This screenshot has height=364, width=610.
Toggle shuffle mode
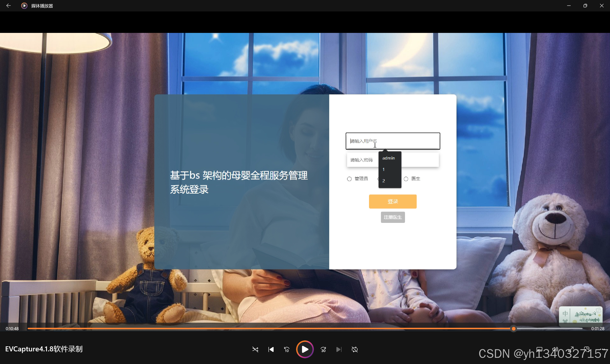[x=255, y=349]
